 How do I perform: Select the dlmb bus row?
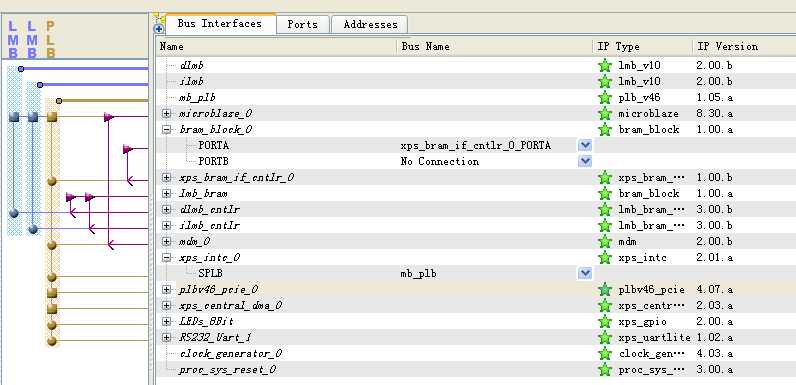[x=476, y=66]
